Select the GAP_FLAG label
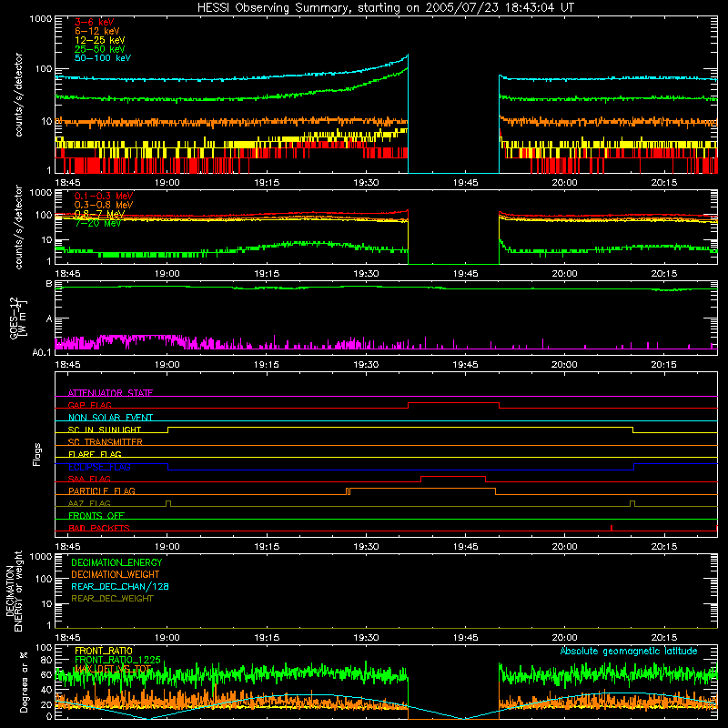This screenshot has width=728, height=728. click(x=89, y=405)
